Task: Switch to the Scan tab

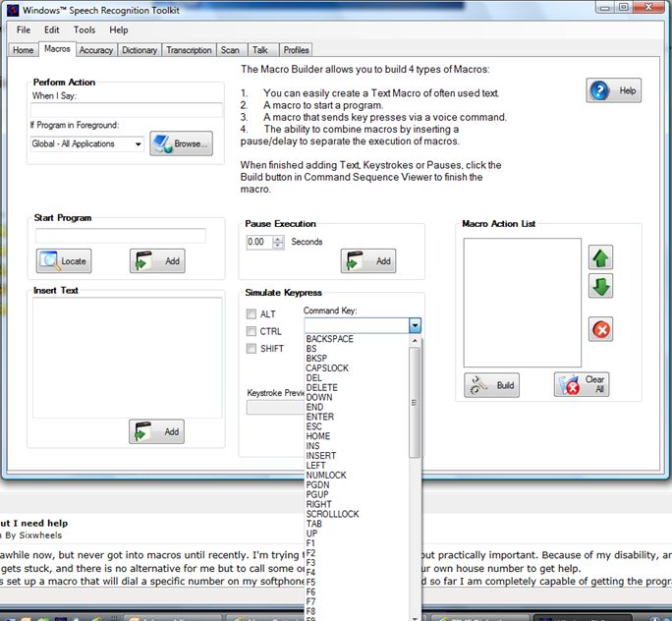Action: 230,50
